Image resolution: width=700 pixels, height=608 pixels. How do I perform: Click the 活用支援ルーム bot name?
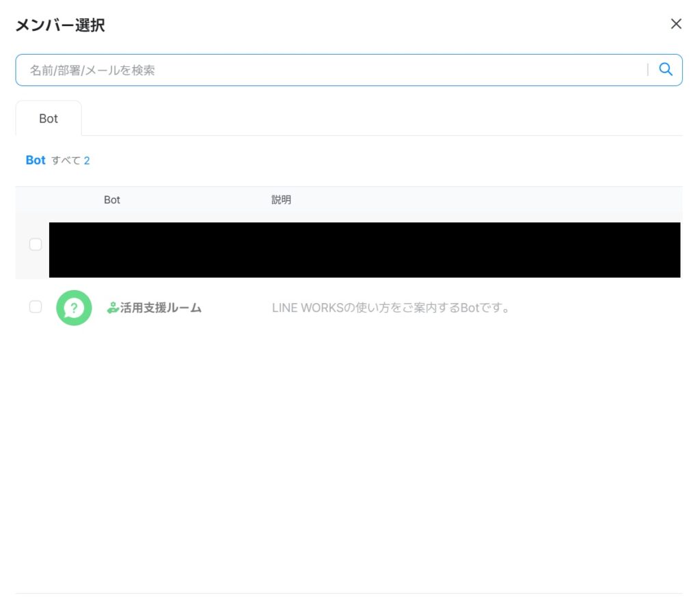point(161,308)
